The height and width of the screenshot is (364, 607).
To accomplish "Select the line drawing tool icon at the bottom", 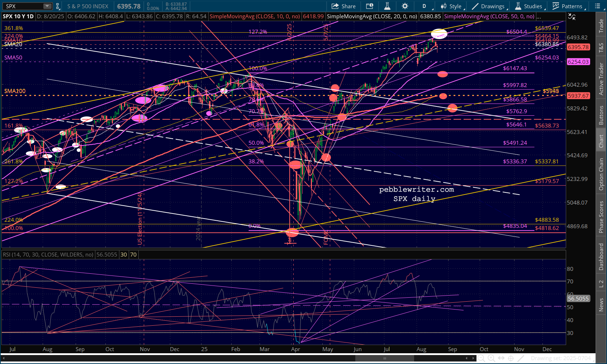I will 521,358.
